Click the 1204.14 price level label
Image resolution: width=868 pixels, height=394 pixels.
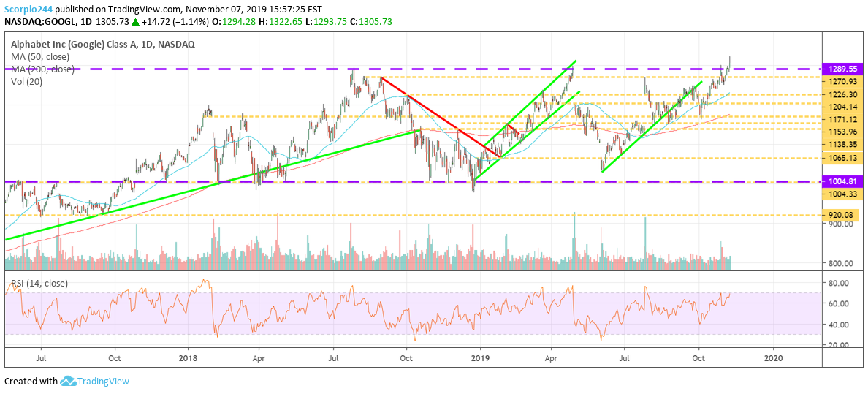[842, 107]
